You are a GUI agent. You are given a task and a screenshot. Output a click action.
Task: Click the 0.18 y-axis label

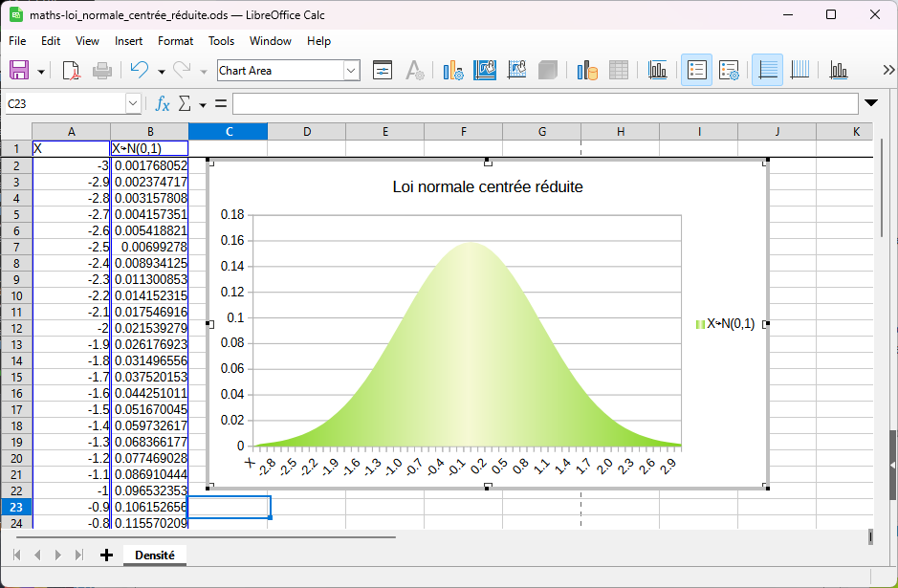tap(232, 215)
